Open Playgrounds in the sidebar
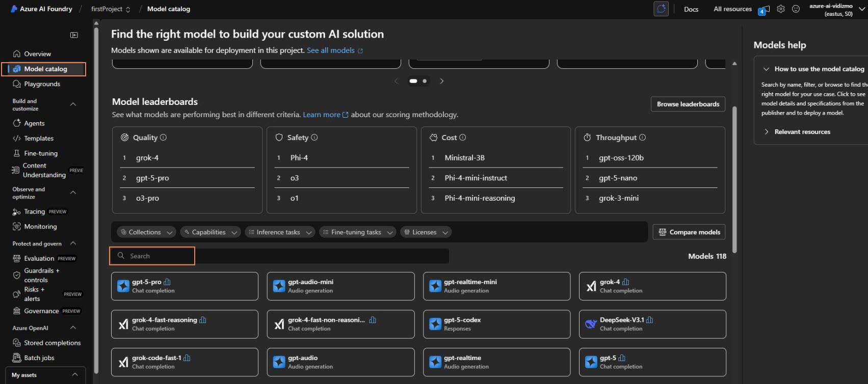The width and height of the screenshot is (868, 384). [x=42, y=84]
